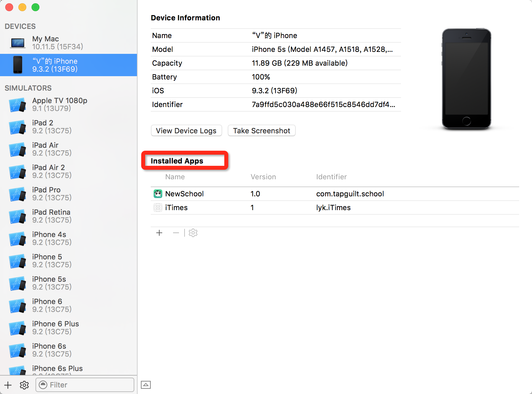
Task: Click the NewSchool panda app icon
Action: 158,194
